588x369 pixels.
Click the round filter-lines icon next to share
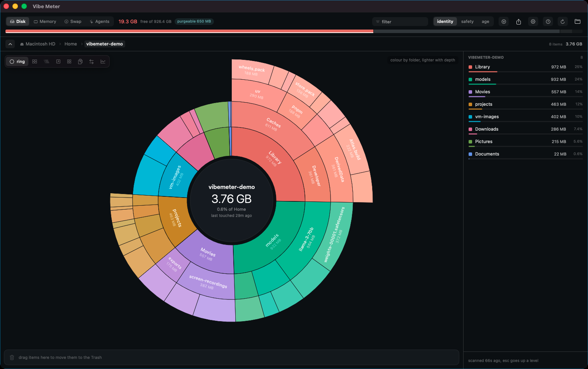[x=504, y=21]
